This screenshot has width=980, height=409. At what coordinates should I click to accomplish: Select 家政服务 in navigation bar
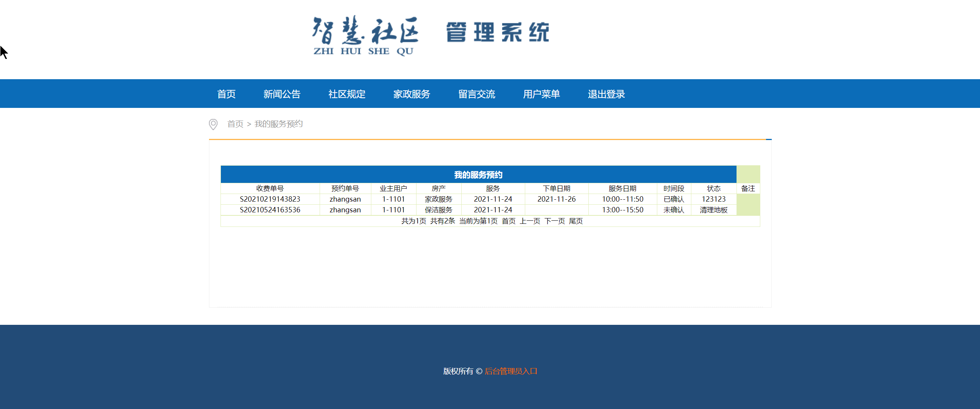coord(412,94)
